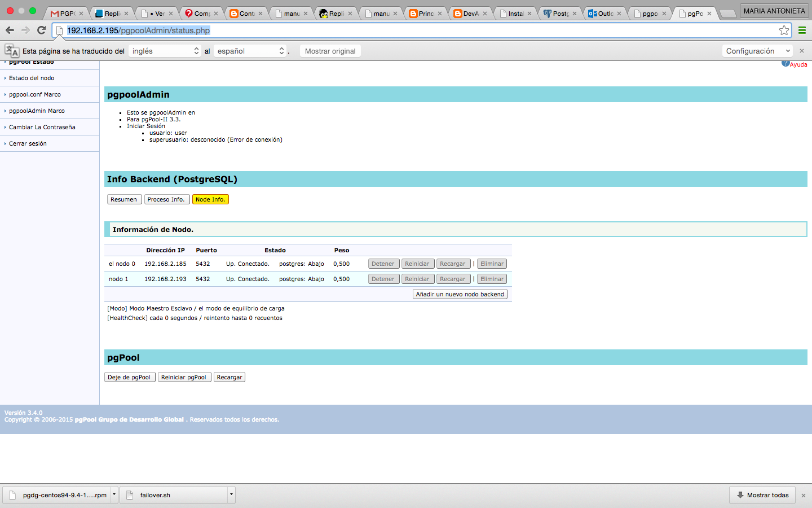Click Añadir un nuevo nodo backend

[x=460, y=294]
